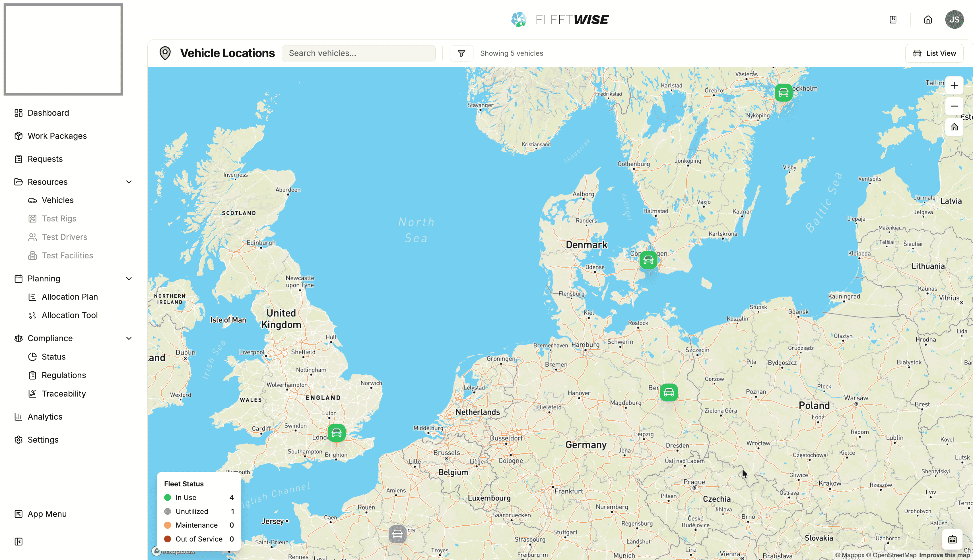Click the orange Maintenance status dot
Screen dimensions: 973x560
tap(167, 525)
